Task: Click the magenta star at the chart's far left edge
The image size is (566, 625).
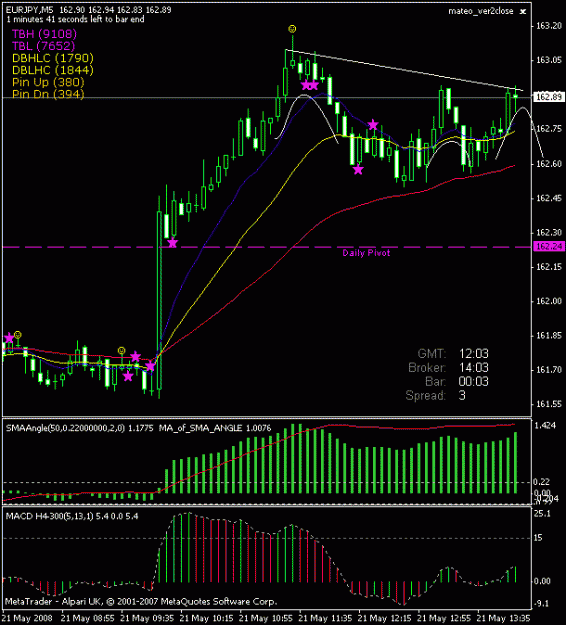Action: tap(9, 338)
